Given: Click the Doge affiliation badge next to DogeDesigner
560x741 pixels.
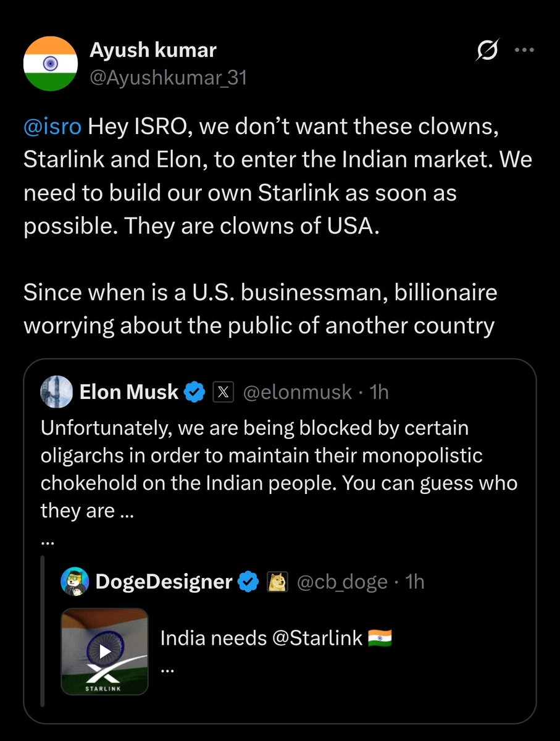Looking at the screenshot, I should click(277, 582).
